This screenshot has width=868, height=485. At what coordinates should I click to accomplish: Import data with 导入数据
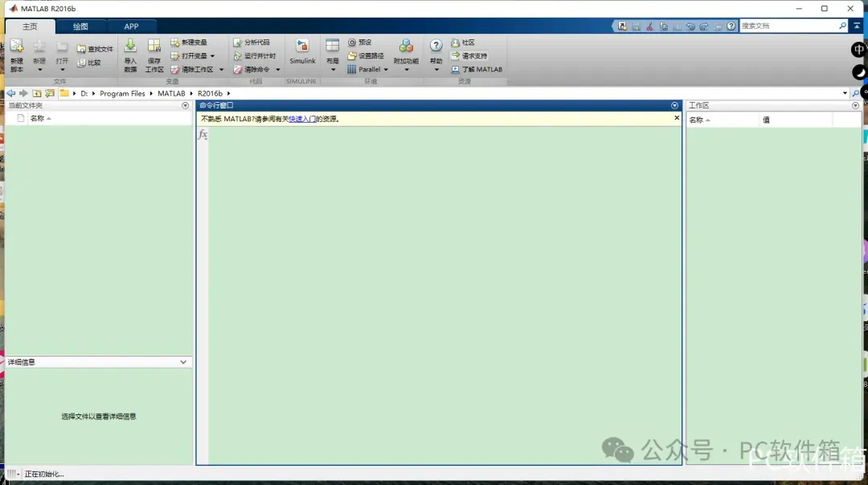tap(130, 55)
